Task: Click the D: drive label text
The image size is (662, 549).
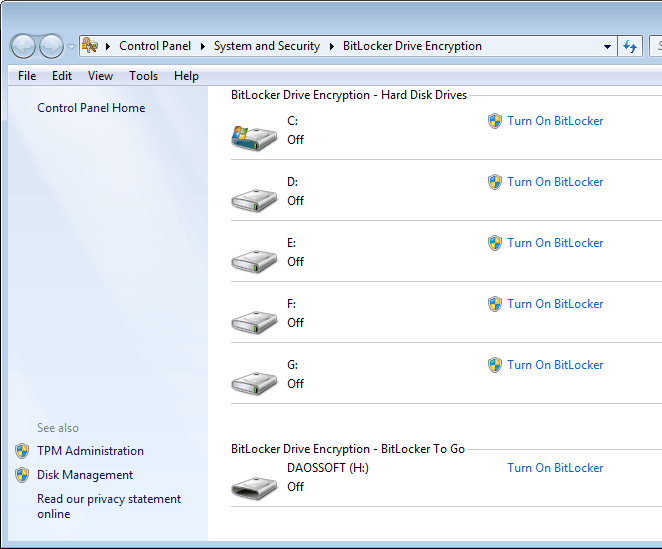Action: [292, 182]
